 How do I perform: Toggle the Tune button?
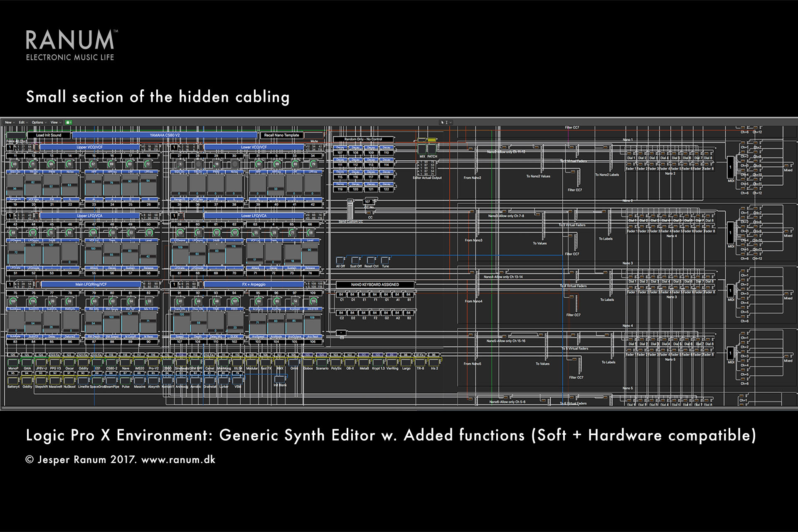point(385,261)
